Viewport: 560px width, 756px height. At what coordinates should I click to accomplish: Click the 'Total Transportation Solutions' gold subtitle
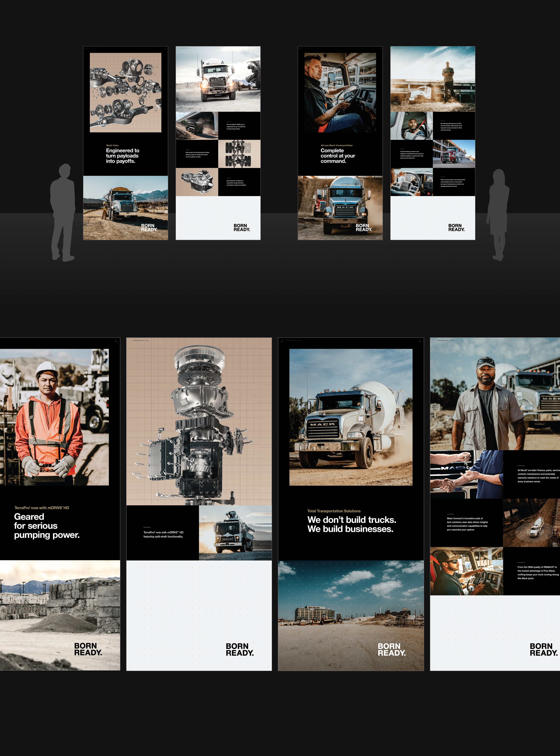click(x=334, y=511)
